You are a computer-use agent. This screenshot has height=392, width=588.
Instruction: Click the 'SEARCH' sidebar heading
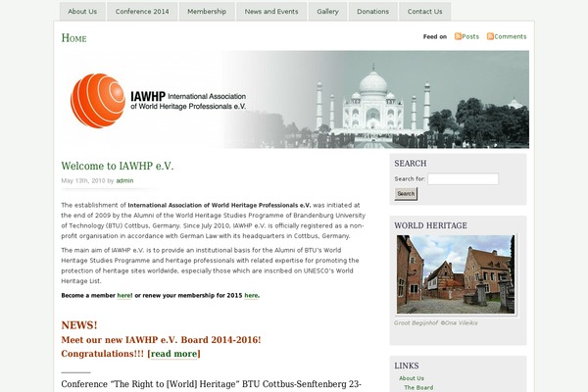[x=411, y=164]
